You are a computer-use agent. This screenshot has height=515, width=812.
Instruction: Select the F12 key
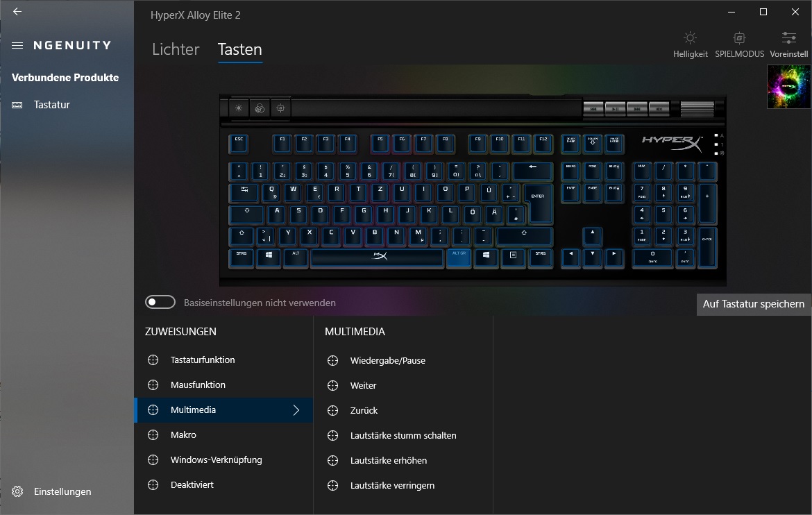543,144
